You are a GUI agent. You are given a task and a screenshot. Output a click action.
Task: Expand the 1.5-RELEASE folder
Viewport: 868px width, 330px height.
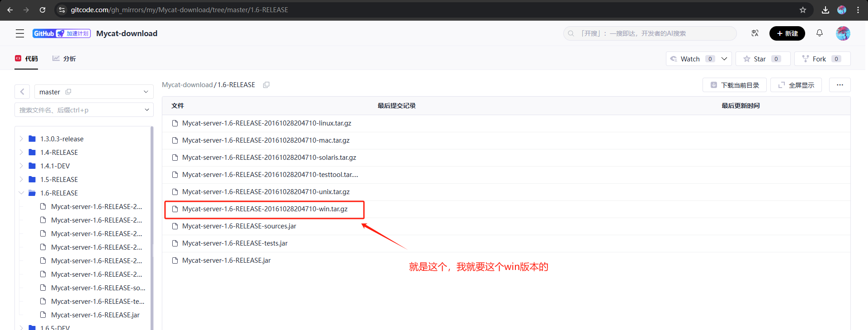[x=21, y=179]
